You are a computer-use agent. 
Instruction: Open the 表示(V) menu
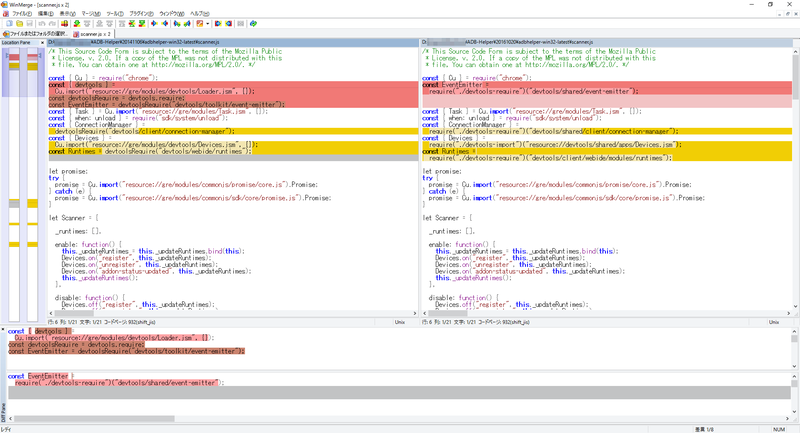pos(67,14)
